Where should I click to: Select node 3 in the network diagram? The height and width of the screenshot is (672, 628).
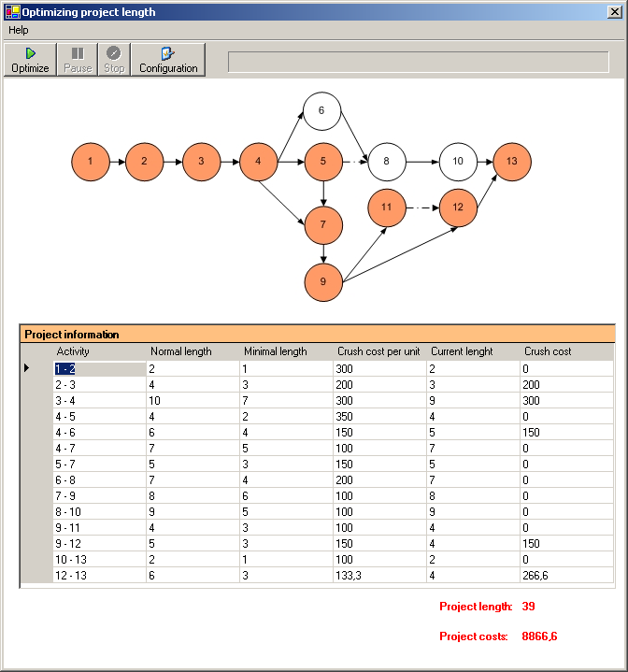201,162
